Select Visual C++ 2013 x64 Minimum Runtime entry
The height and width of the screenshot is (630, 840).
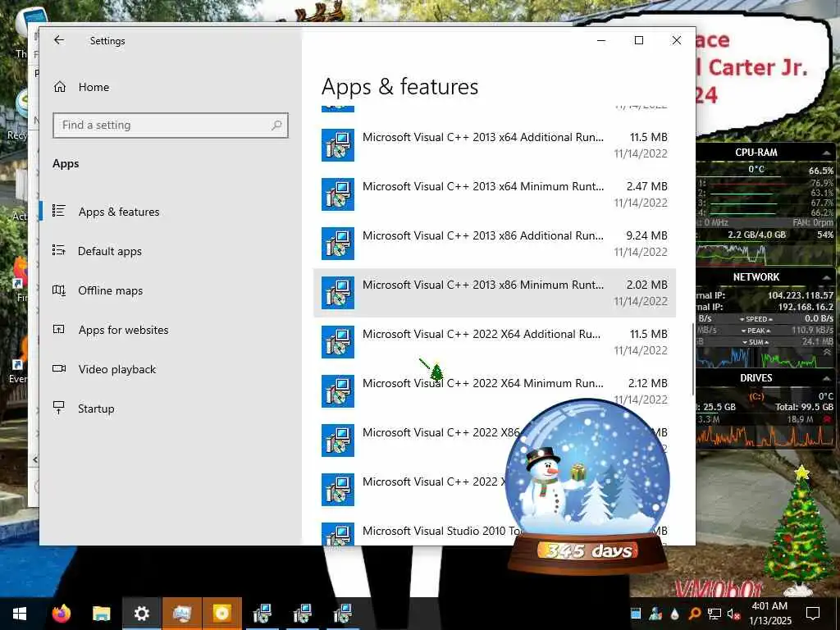point(495,194)
